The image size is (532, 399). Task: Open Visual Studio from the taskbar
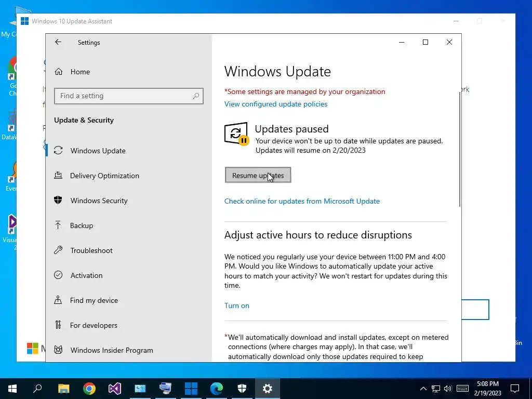(115, 389)
